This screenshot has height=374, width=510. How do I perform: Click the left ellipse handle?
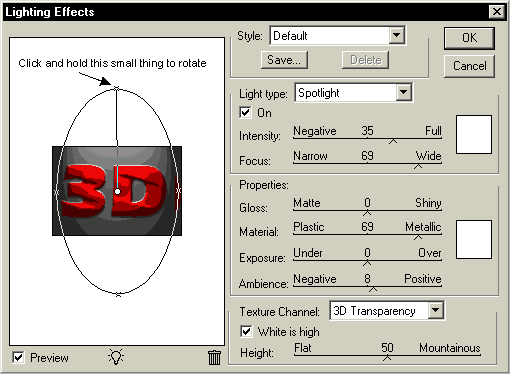click(x=56, y=192)
